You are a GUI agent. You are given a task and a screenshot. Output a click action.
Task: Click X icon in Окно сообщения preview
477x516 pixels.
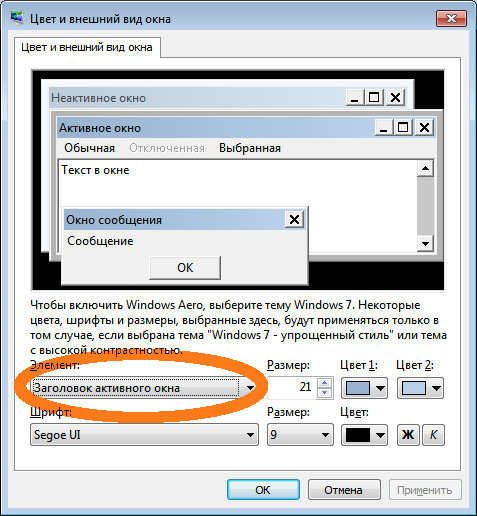(294, 220)
